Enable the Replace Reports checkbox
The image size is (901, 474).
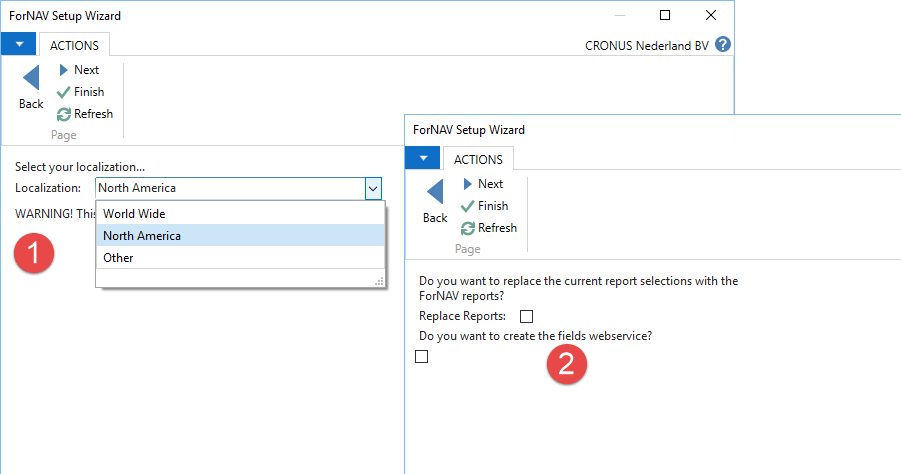[527, 317]
